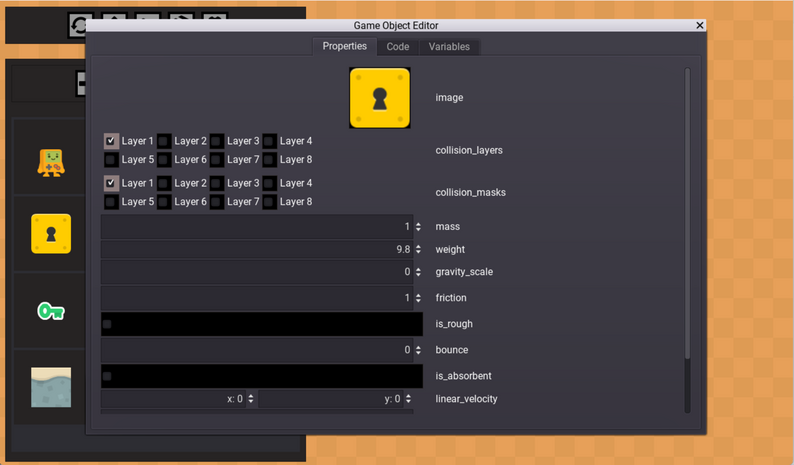This screenshot has width=794, height=465.
Task: Click the 'image' property label
Action: [x=449, y=98]
